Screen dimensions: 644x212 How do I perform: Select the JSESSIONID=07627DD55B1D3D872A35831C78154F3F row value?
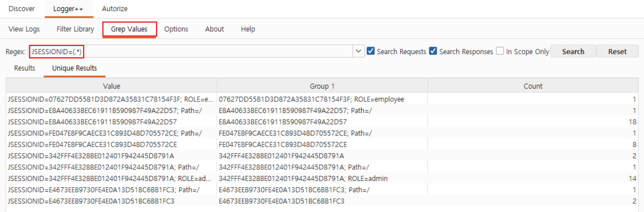coord(111,99)
